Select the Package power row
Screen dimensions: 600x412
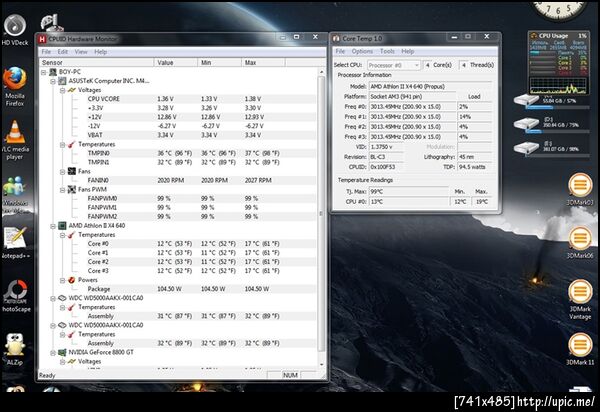click(x=178, y=289)
